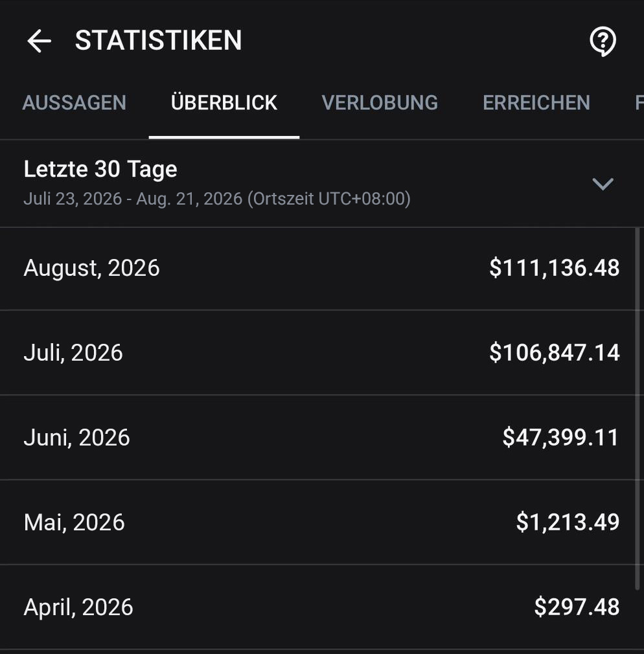Viewport: 644px width, 654px height.
Task: Select the partially visible tab after ERREICHEN
Action: tap(639, 102)
